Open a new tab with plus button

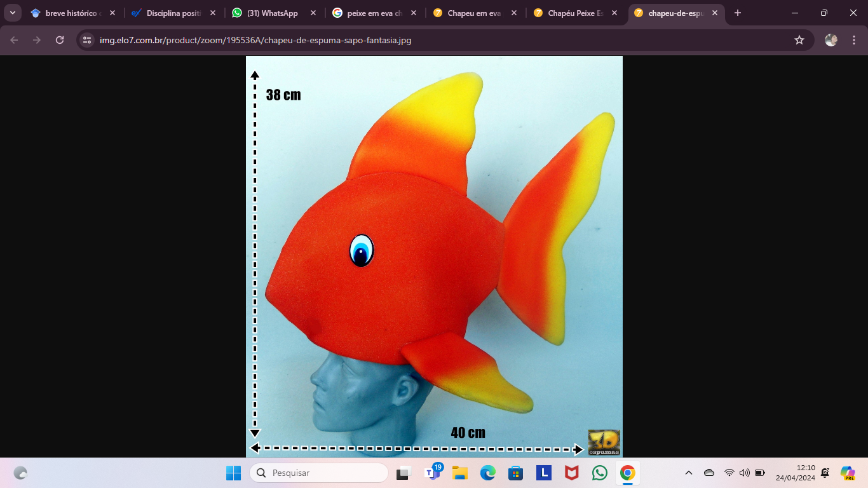[x=738, y=13]
